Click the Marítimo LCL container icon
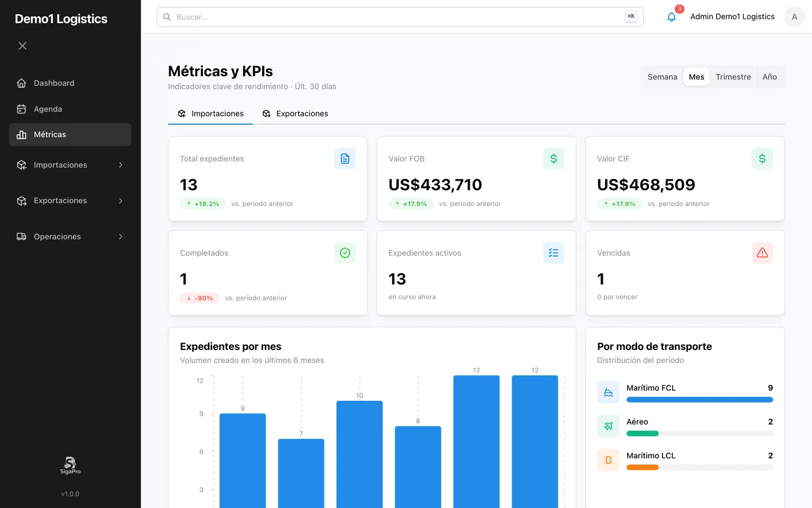812x508 pixels. point(608,460)
